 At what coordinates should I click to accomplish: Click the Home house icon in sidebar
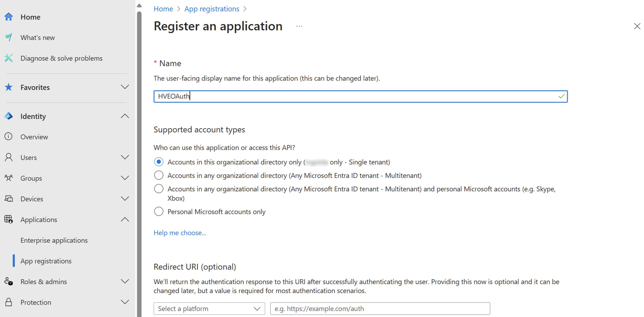pos(8,17)
